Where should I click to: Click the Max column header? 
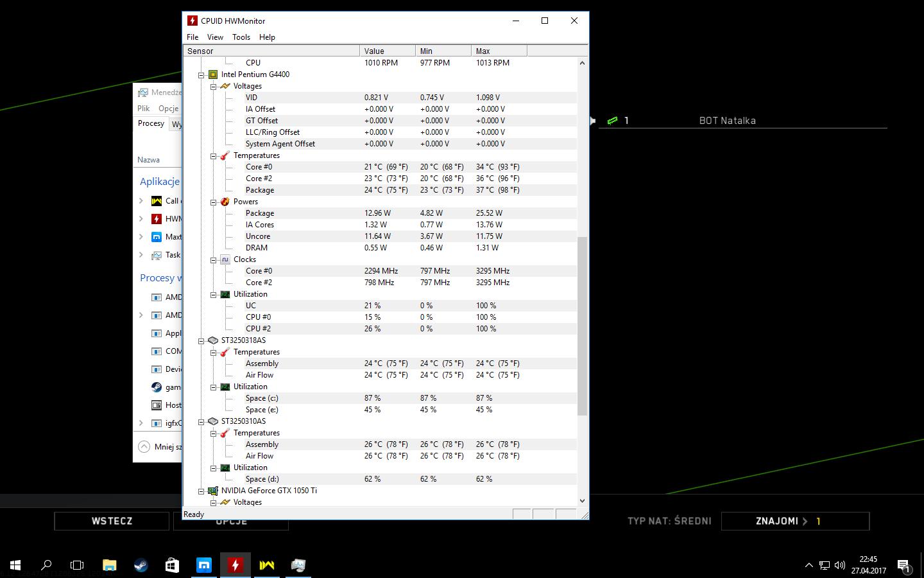coord(499,51)
